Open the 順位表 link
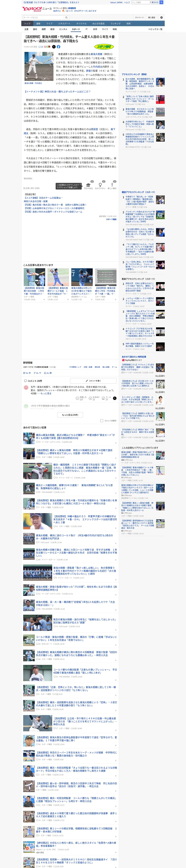 [97, 367]
